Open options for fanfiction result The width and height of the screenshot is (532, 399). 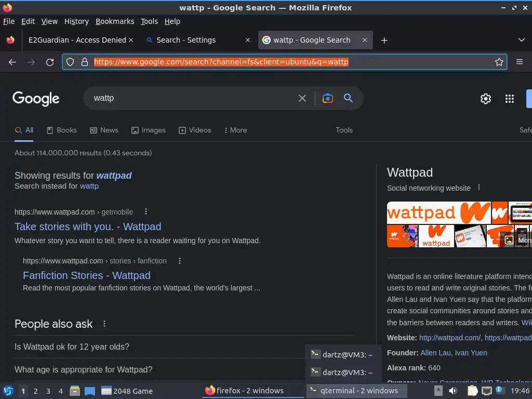179,261
